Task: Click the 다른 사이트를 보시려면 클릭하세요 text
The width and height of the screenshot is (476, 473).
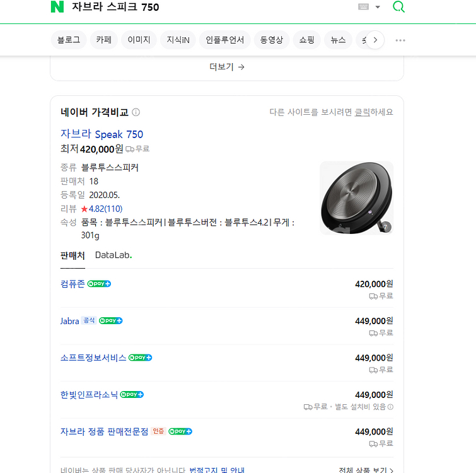Action: [x=331, y=112]
